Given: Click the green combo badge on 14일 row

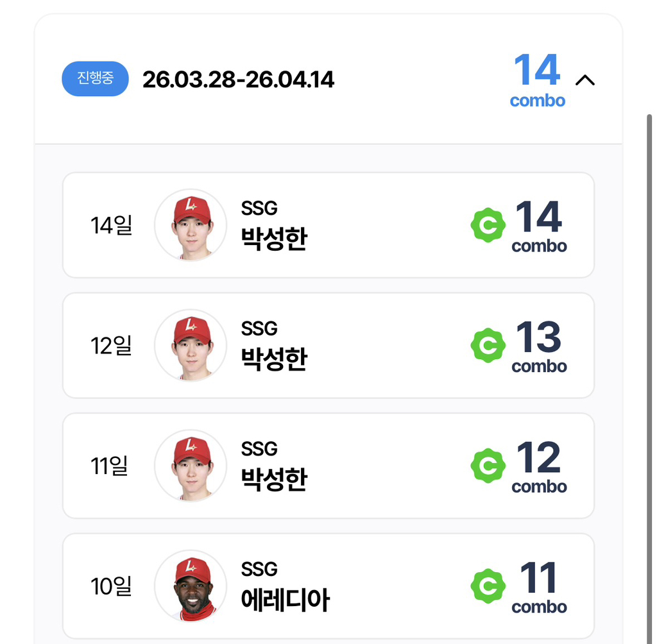Looking at the screenshot, I should coord(488,225).
